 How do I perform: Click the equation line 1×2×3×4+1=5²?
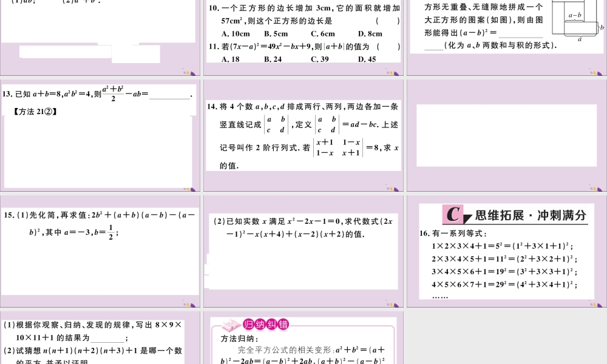point(503,246)
